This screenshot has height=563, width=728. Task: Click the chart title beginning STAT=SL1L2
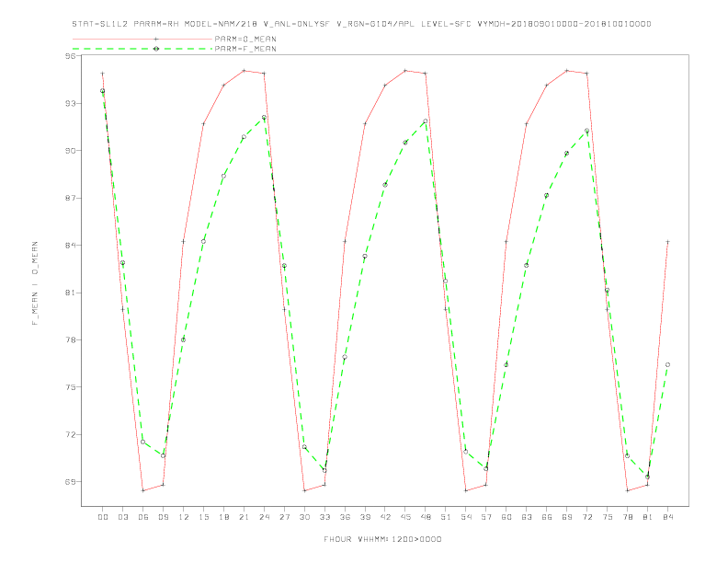tap(361, 24)
